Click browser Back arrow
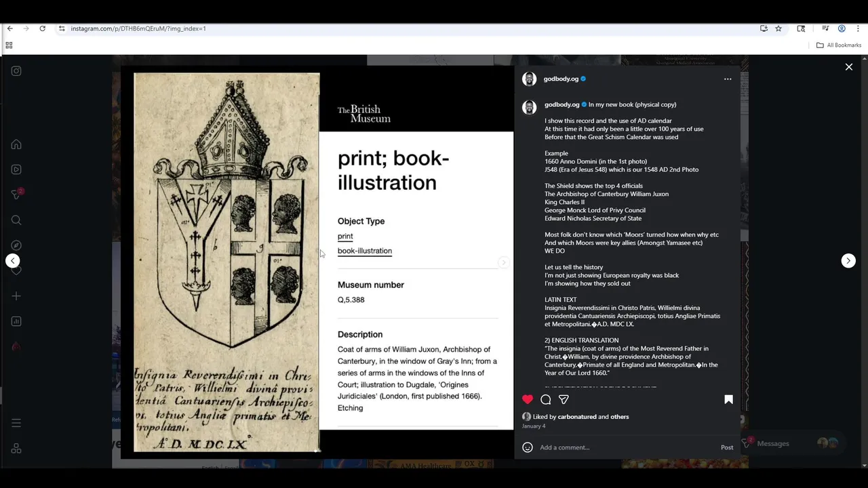868x488 pixels. click(x=9, y=28)
